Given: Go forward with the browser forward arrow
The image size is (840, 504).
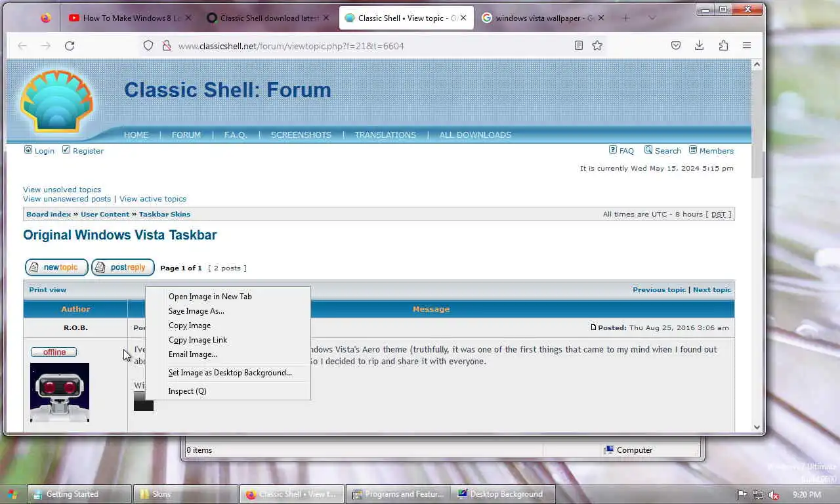Looking at the screenshot, I should tap(45, 46).
